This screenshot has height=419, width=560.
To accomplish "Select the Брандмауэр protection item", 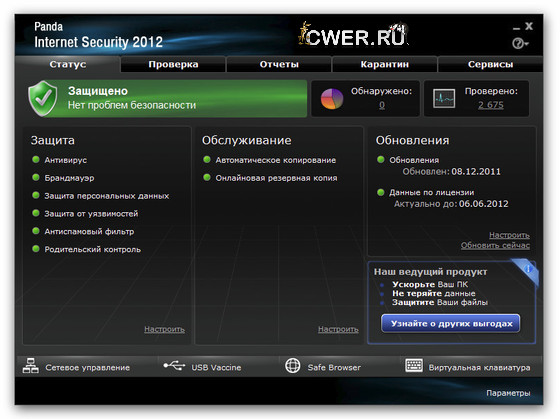I will [69, 178].
